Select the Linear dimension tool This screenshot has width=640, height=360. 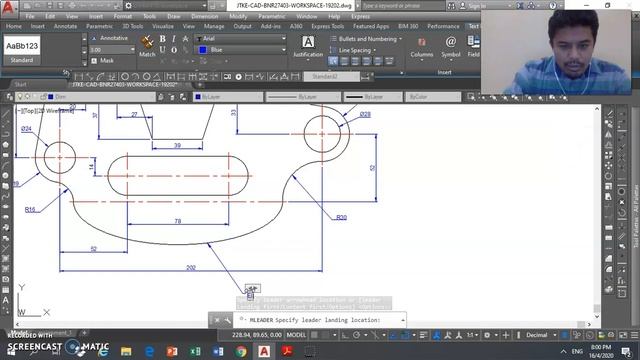pos(78,76)
